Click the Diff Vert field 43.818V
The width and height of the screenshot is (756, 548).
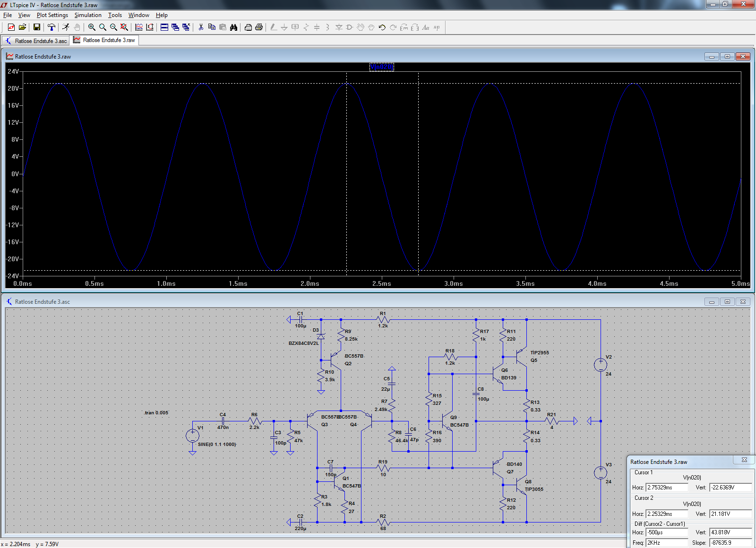pyautogui.click(x=730, y=532)
